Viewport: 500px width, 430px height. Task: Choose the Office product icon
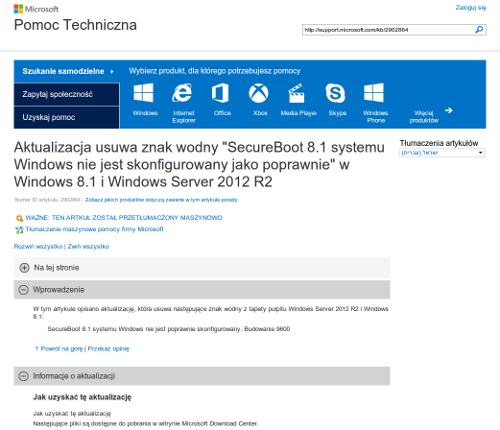tap(220, 93)
